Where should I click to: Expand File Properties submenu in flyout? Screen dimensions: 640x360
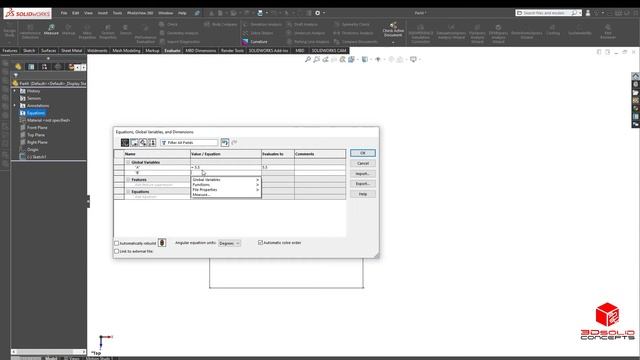coord(226,190)
